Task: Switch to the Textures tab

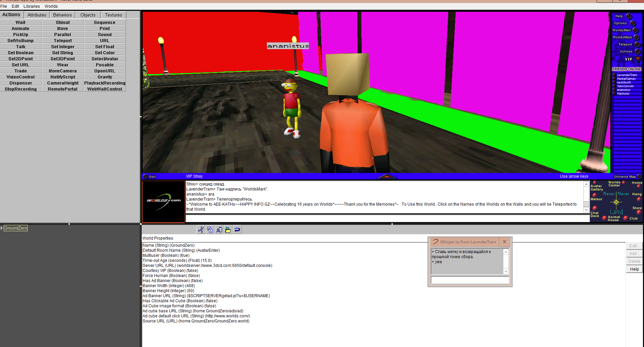Action: point(113,15)
